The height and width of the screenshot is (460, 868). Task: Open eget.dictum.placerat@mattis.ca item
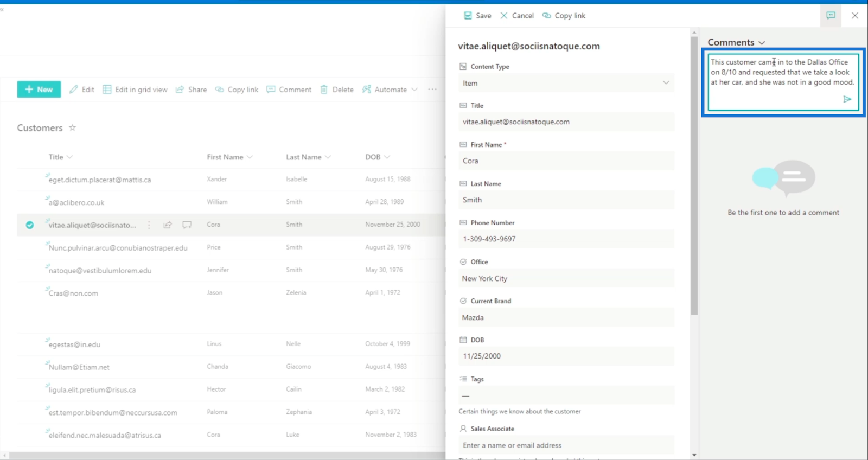pos(100,180)
